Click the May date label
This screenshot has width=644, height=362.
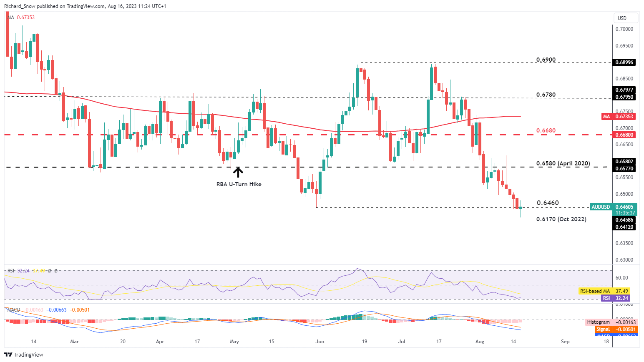pos(234,342)
